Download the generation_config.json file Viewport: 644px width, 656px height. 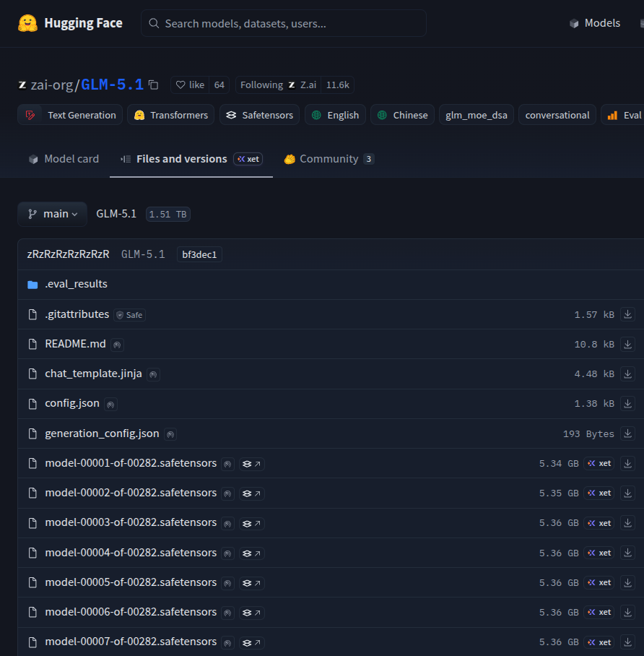click(x=627, y=434)
